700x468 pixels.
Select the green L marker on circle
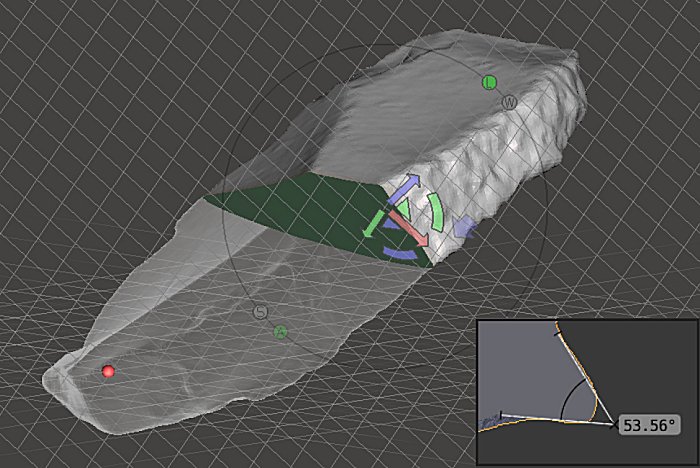(x=489, y=82)
